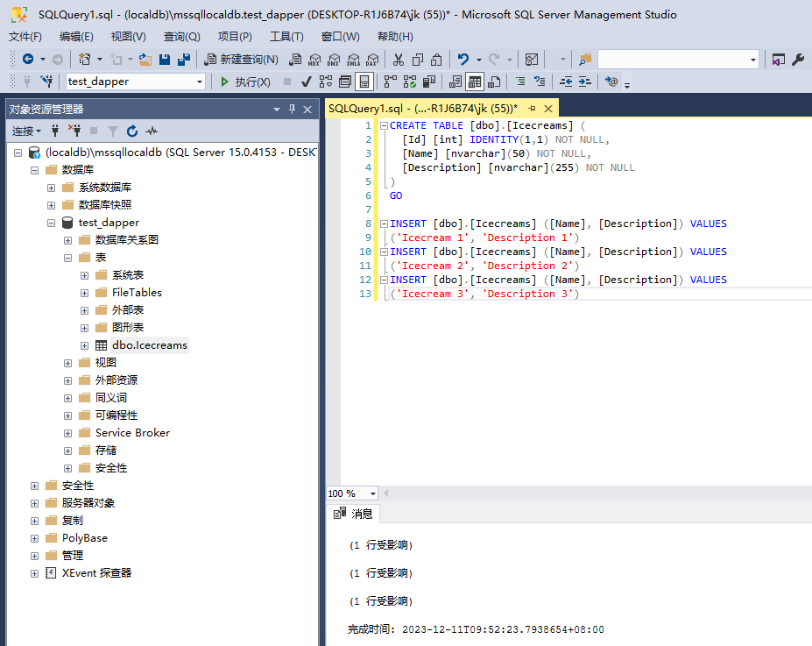The height and width of the screenshot is (646, 812).
Task: Open the 100 % zoom level dropdown
Action: point(373,493)
